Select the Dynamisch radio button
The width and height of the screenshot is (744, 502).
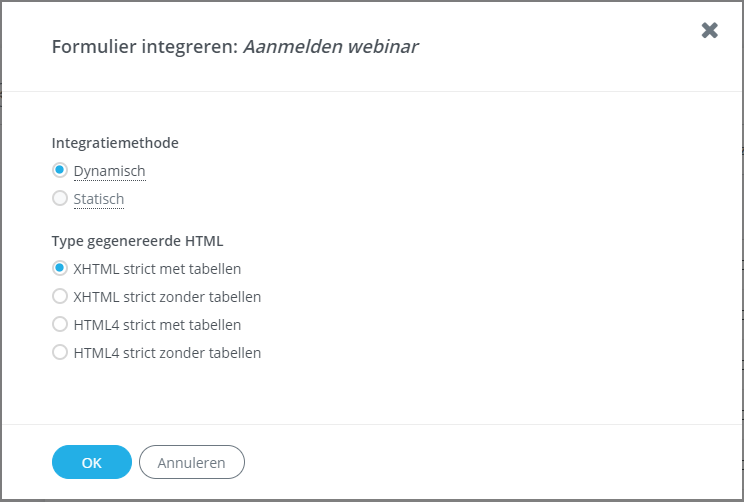tap(60, 170)
